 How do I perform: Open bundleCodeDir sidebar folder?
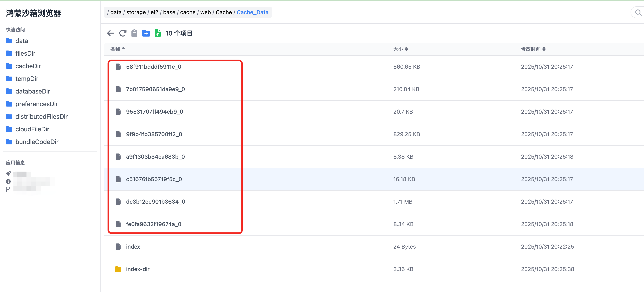coord(37,142)
